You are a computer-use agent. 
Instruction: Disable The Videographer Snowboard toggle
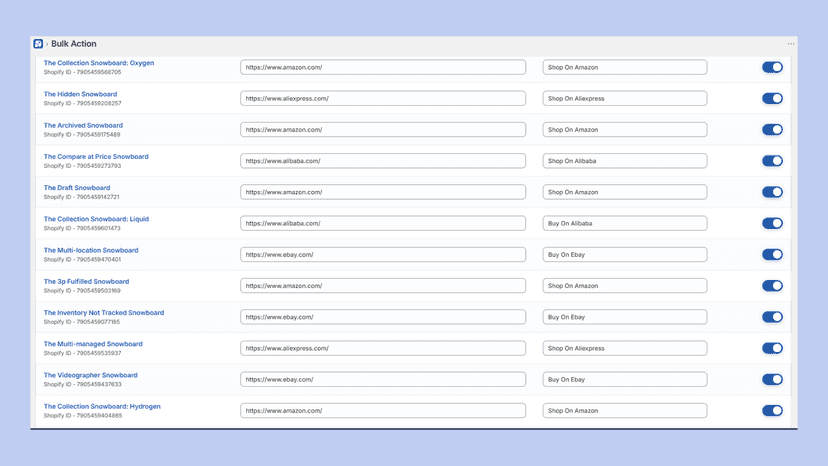click(772, 379)
